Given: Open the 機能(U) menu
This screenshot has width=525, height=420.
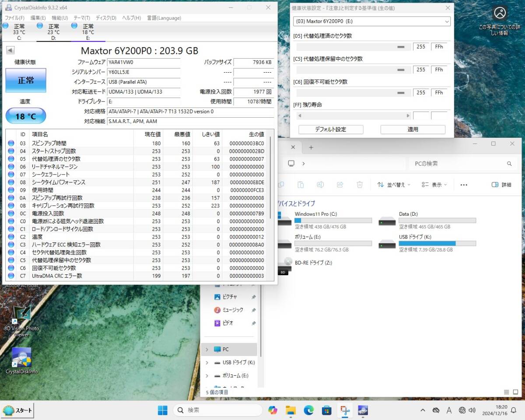Looking at the screenshot, I should (59, 18).
